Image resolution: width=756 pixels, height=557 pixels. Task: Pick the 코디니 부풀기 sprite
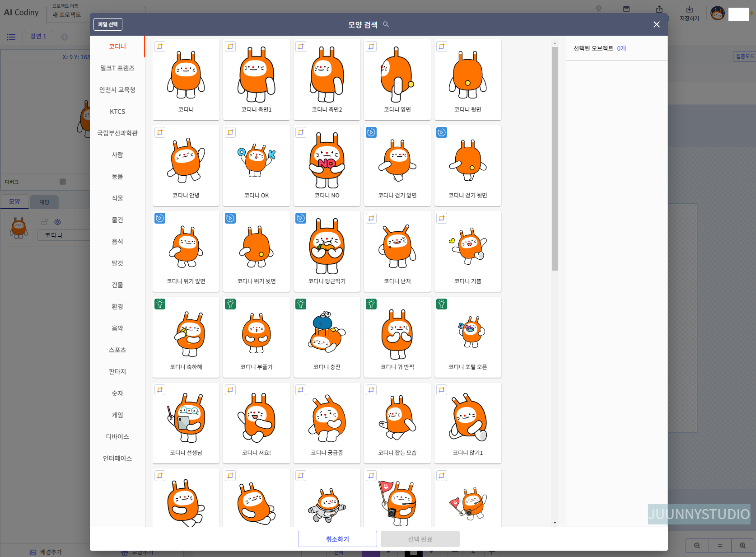[x=257, y=337]
